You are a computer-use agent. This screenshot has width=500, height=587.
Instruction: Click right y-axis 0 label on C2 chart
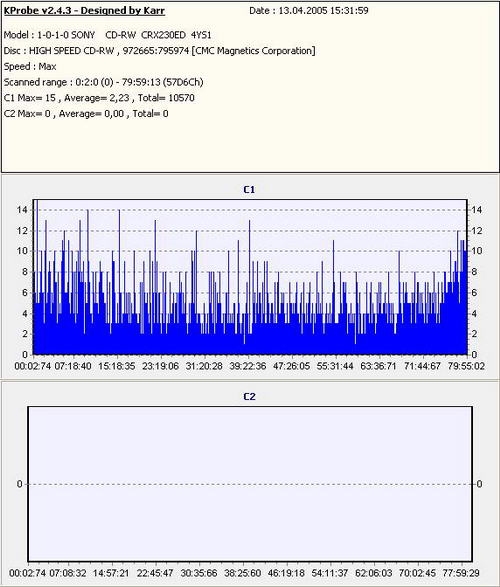coord(479,484)
